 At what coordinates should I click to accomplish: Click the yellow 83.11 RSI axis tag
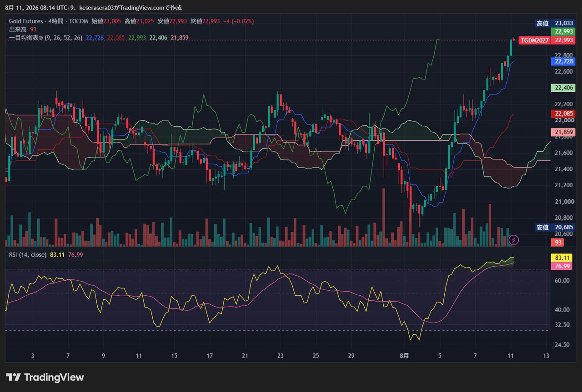561,258
